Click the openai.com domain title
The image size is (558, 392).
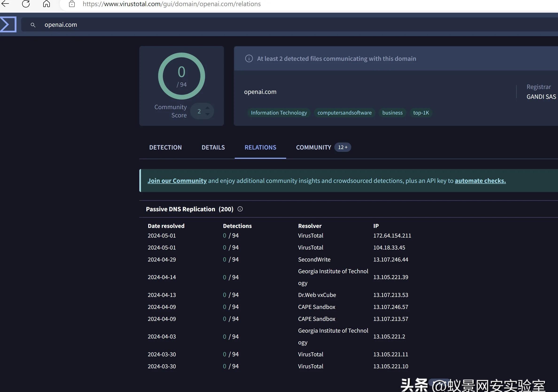click(x=260, y=92)
